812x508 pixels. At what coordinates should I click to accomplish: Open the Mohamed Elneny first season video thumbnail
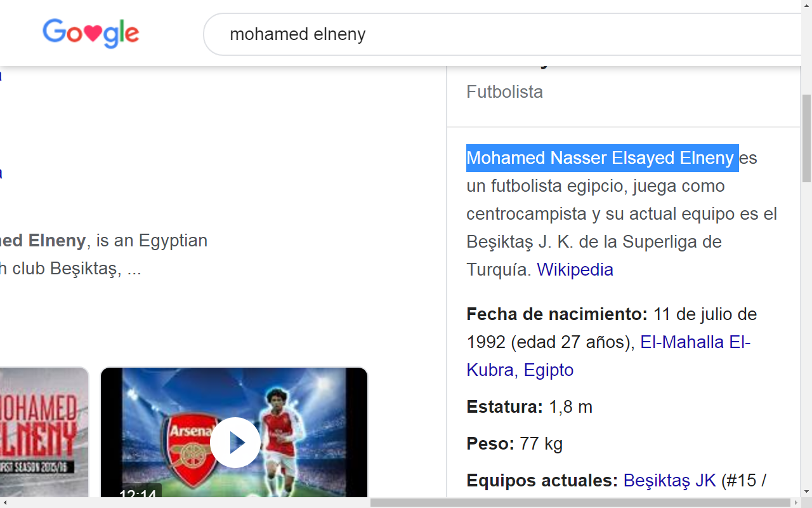43,432
